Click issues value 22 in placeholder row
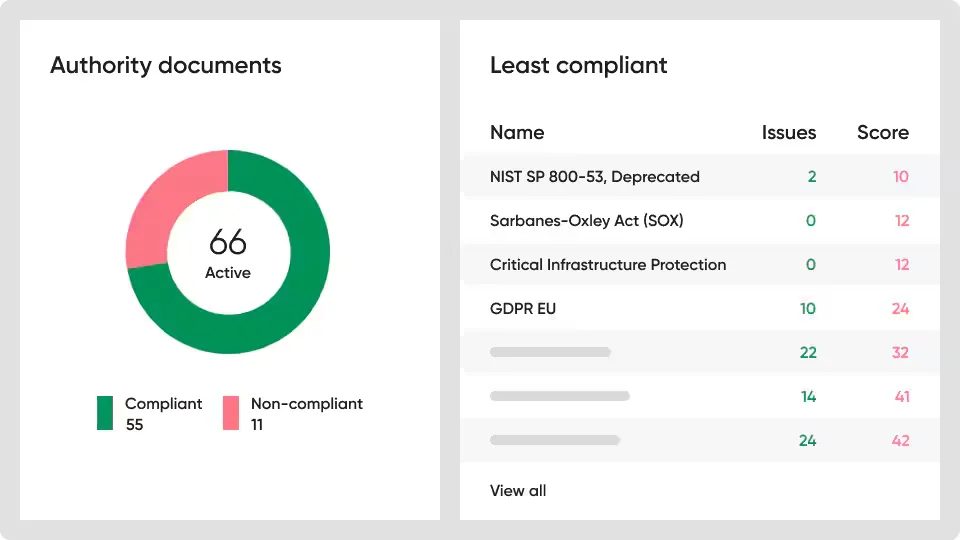Viewport: 960px width, 540px height. click(x=808, y=353)
